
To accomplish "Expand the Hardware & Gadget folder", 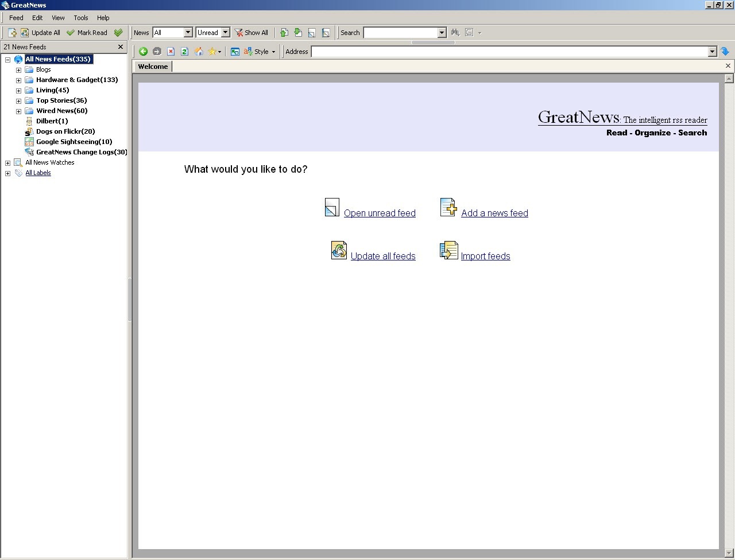I will (18, 80).
